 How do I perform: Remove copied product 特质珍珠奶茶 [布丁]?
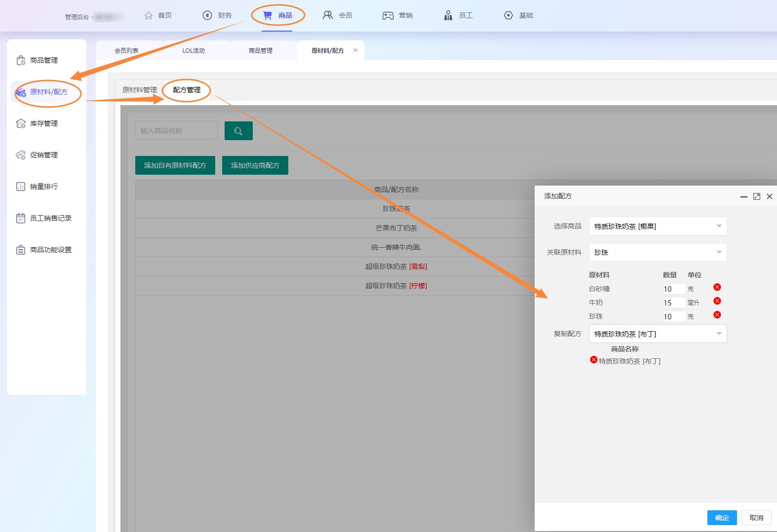[594, 360]
